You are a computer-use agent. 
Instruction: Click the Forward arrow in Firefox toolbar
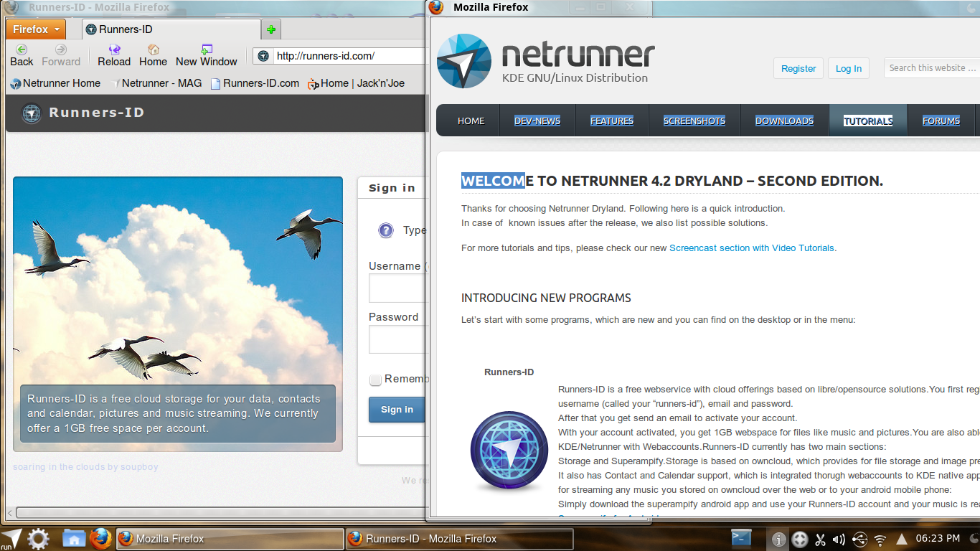pyautogui.click(x=61, y=55)
